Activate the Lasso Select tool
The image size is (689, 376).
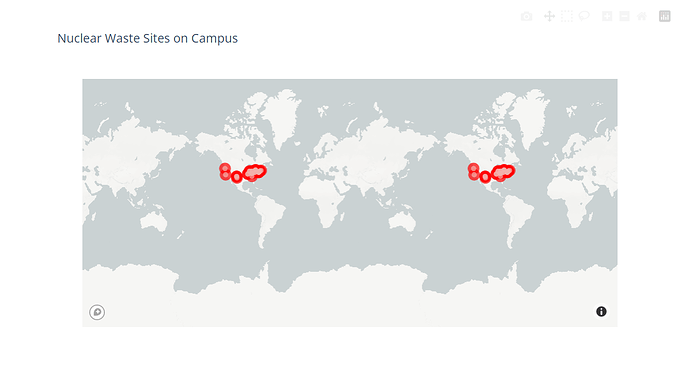pyautogui.click(x=584, y=16)
